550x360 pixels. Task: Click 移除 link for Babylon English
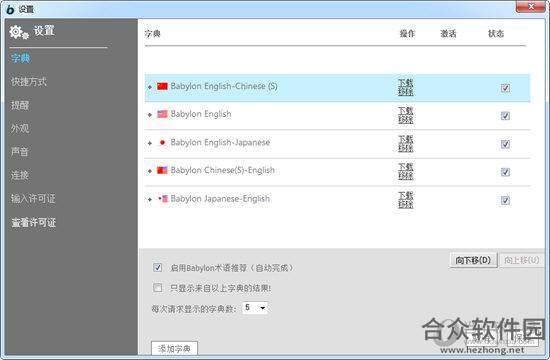[x=405, y=120]
